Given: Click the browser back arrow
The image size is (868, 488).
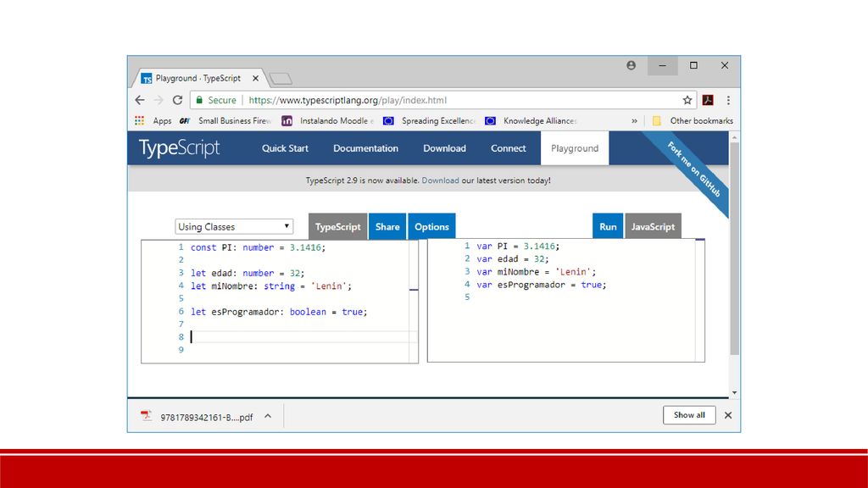Looking at the screenshot, I should pos(140,100).
